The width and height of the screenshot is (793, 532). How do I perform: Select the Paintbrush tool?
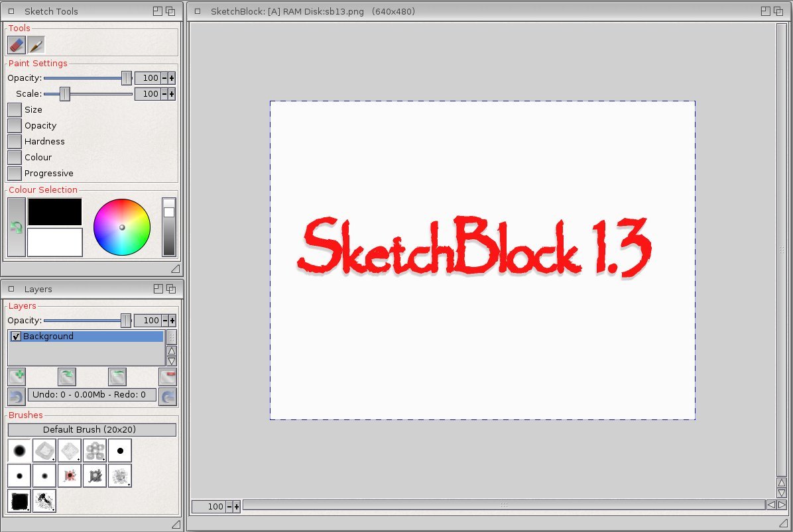[x=36, y=45]
